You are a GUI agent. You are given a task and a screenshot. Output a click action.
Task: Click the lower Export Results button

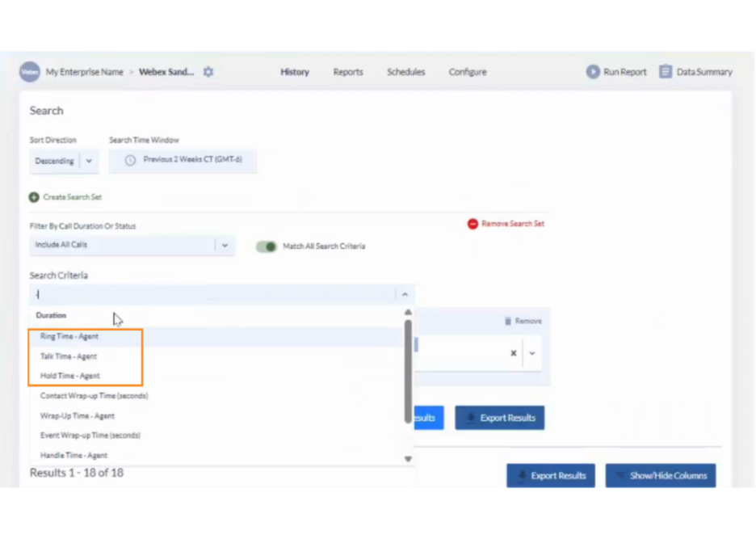[551, 476]
